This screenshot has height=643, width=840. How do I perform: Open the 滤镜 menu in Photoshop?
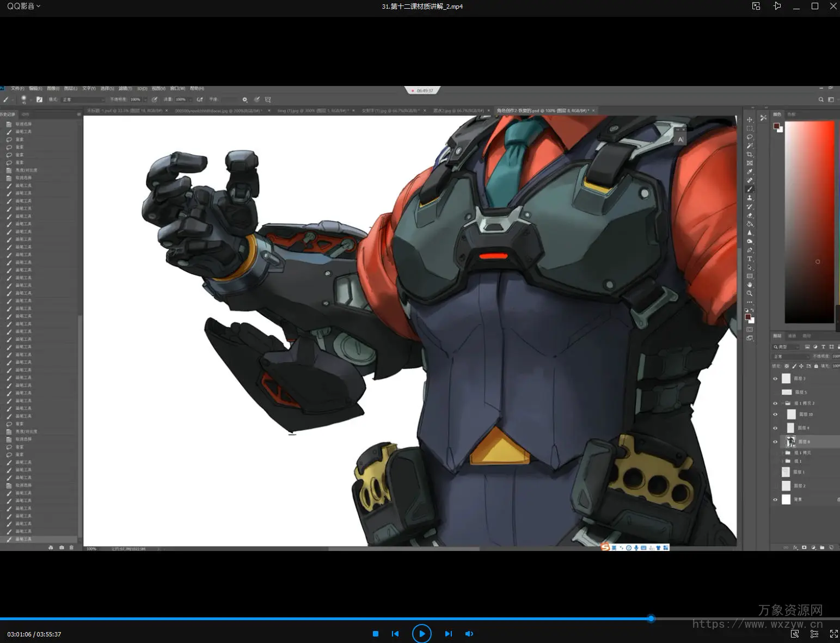125,88
